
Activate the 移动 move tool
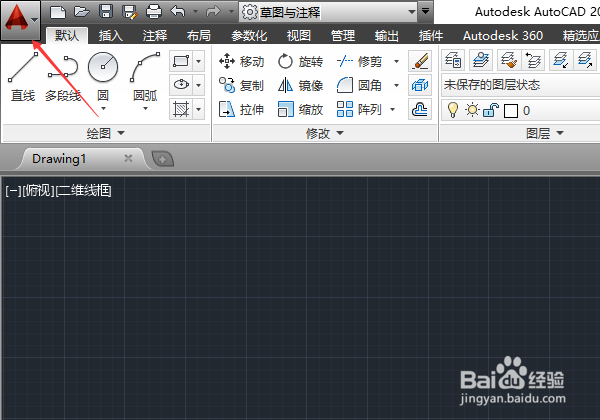(x=241, y=61)
